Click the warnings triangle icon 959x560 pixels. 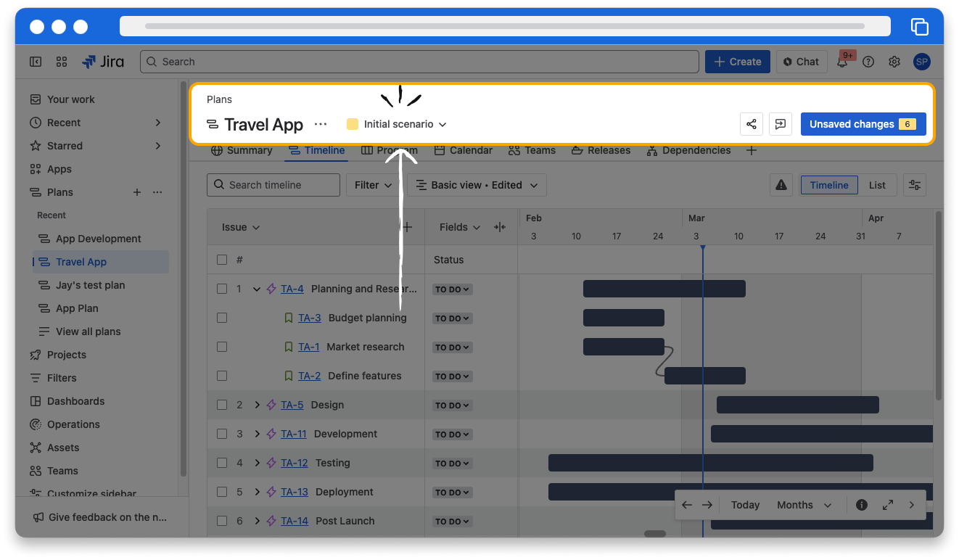(781, 185)
